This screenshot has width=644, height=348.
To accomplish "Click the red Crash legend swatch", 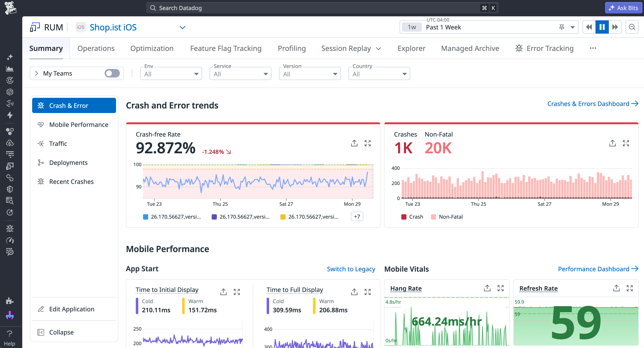I will coord(404,217).
